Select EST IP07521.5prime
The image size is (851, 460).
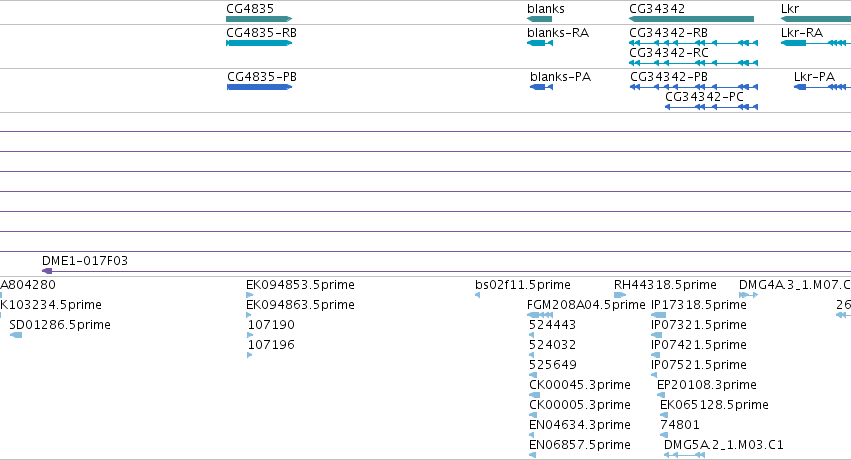(698, 365)
